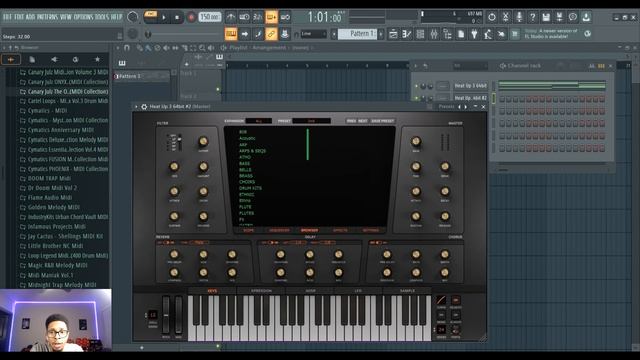
Task: Click the NEXT preset button
Action: coord(363,121)
